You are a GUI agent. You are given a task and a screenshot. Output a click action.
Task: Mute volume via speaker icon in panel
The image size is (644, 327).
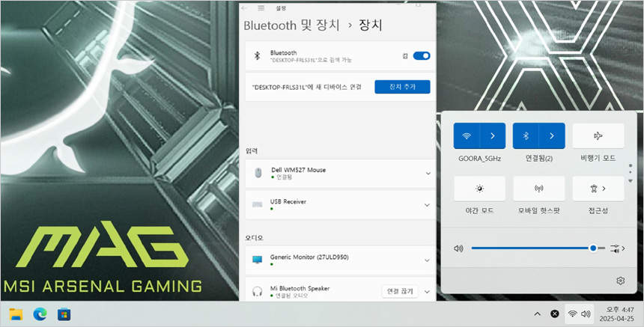[x=458, y=248]
